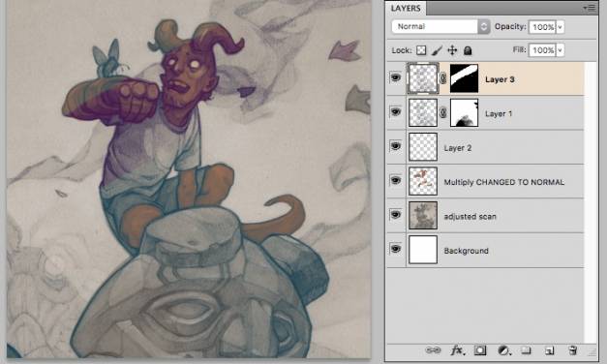Select Layer 1 mask thumbnail
607x364 pixels.
click(464, 112)
